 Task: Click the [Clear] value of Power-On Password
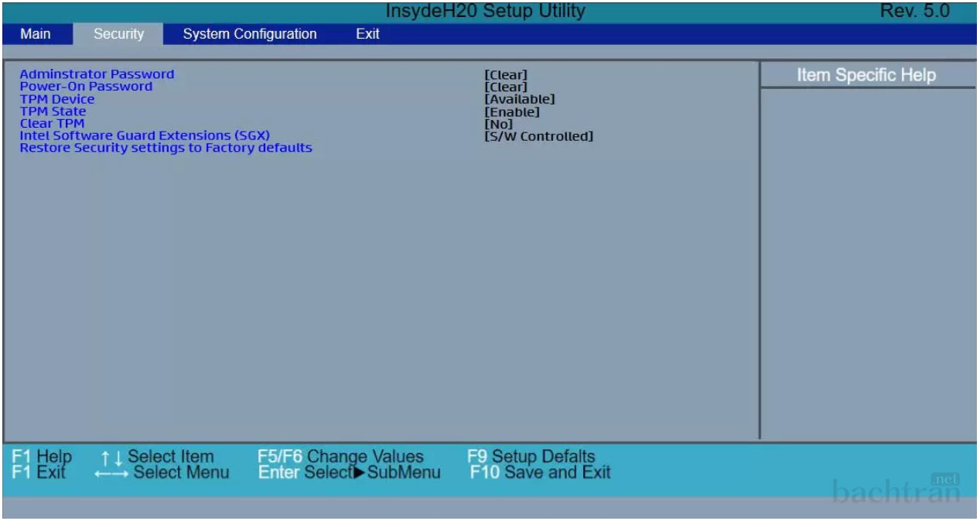(x=506, y=87)
